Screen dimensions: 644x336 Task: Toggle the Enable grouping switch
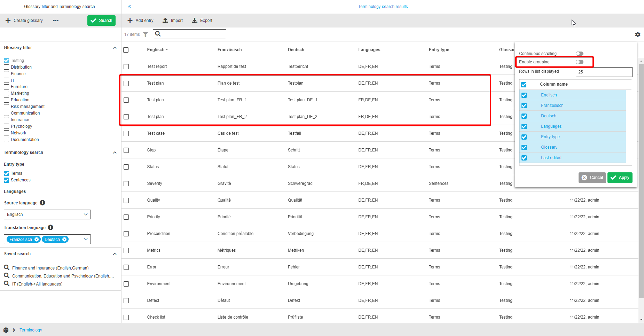point(579,62)
